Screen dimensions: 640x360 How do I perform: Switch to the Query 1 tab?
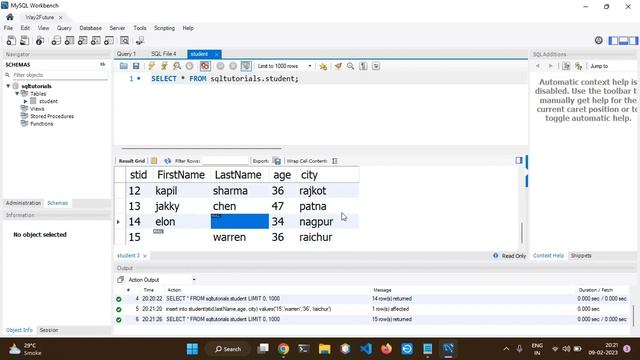coord(126,54)
